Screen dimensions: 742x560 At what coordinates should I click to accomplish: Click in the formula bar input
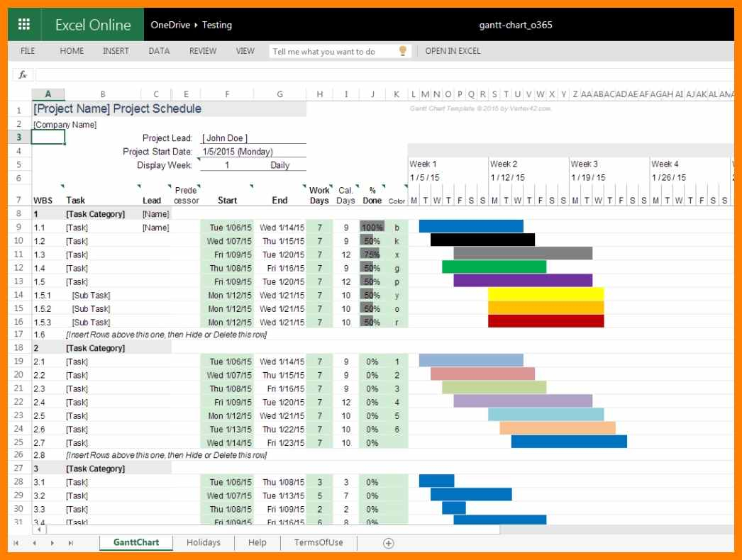click(384, 74)
